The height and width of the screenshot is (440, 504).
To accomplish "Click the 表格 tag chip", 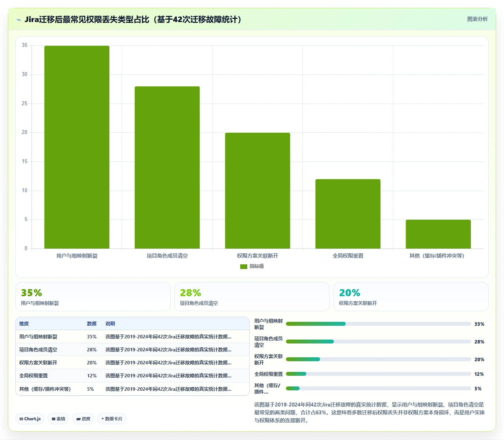I will 58,419.
